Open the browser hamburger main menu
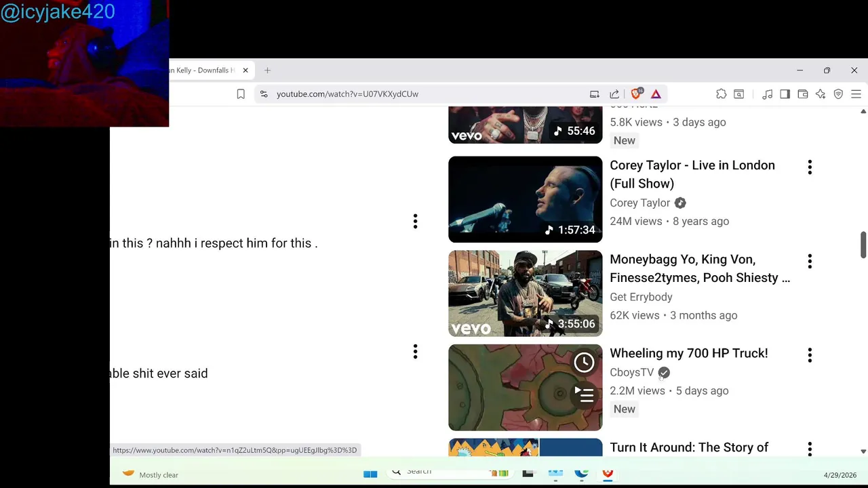 [856, 94]
